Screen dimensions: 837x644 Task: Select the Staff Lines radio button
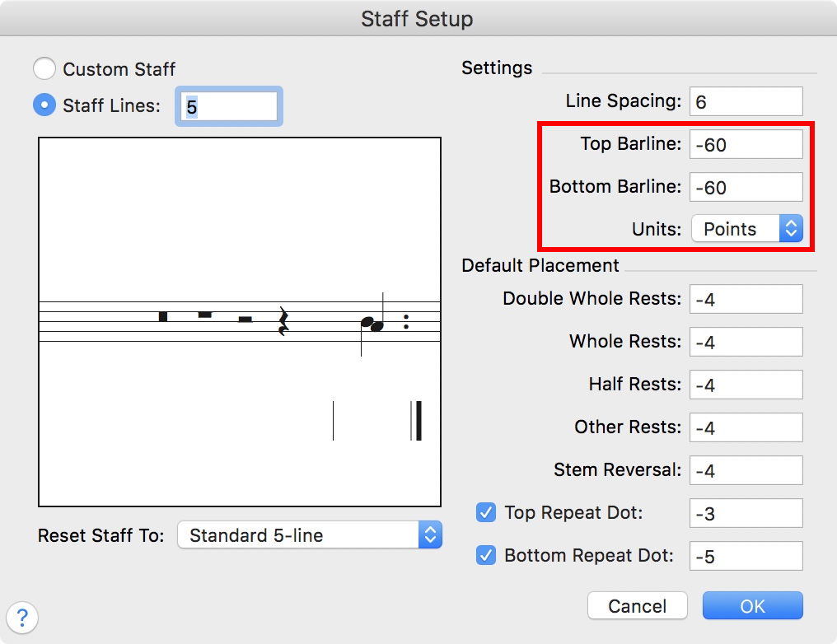click(x=44, y=105)
